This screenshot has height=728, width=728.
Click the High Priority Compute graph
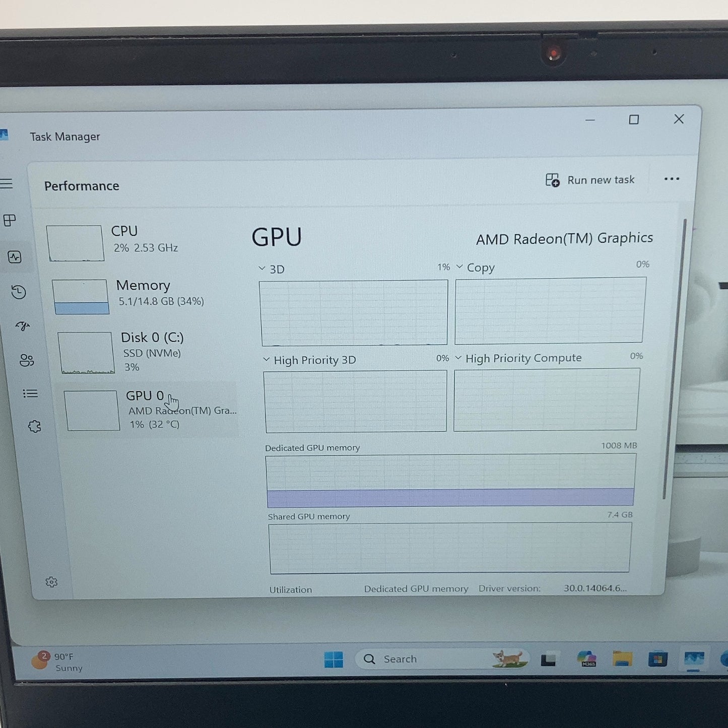[x=547, y=400]
